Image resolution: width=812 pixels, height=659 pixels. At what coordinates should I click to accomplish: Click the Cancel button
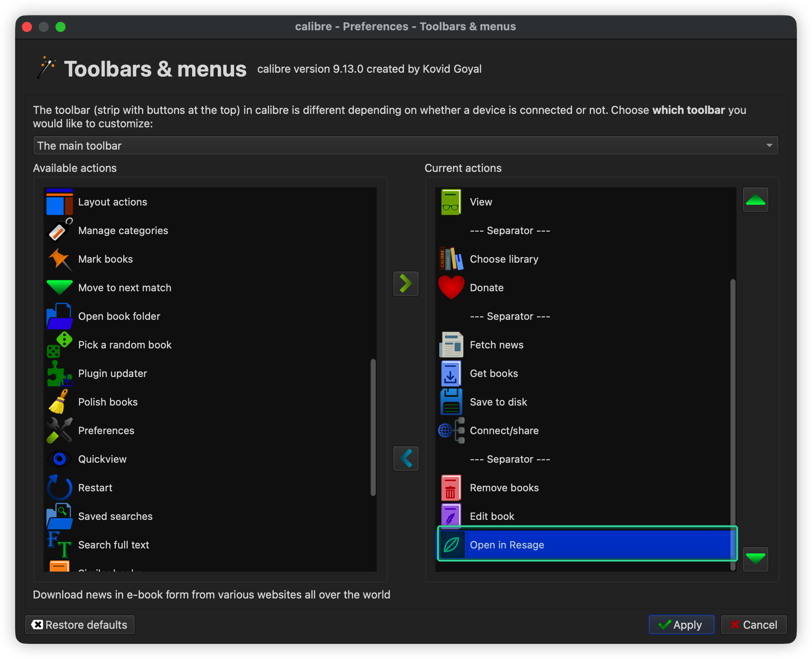coord(754,625)
